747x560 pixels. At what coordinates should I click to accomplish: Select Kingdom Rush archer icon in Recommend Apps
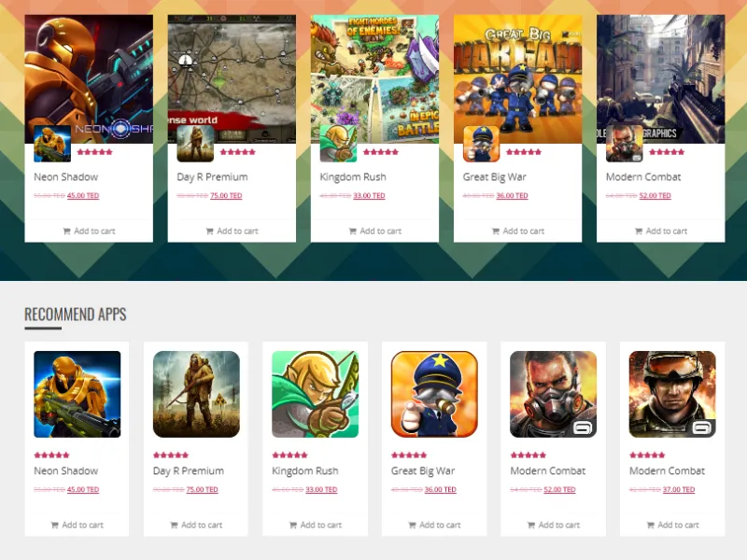[x=316, y=394]
